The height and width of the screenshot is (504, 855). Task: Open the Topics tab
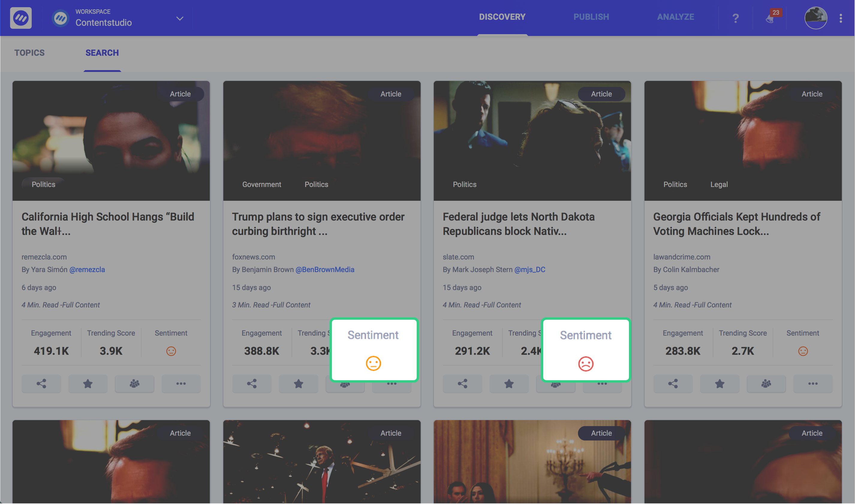30,53
